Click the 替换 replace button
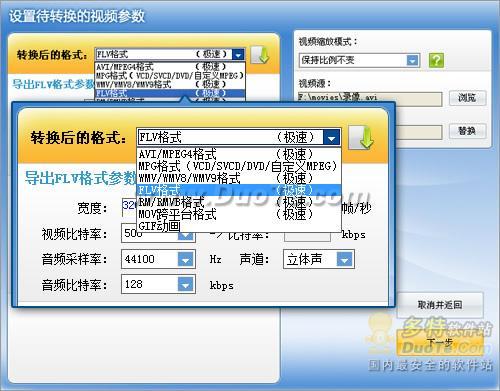This screenshot has width=500, height=391. 467,131
